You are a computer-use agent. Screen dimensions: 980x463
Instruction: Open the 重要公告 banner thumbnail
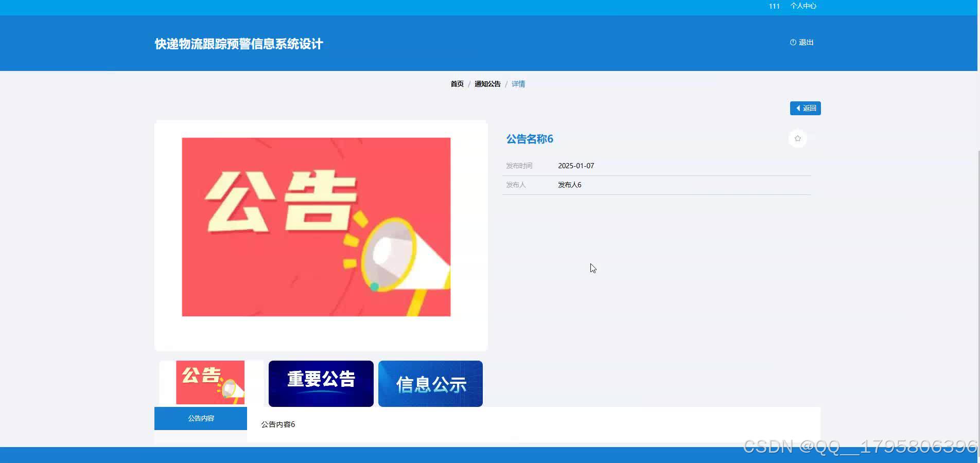[x=321, y=383]
